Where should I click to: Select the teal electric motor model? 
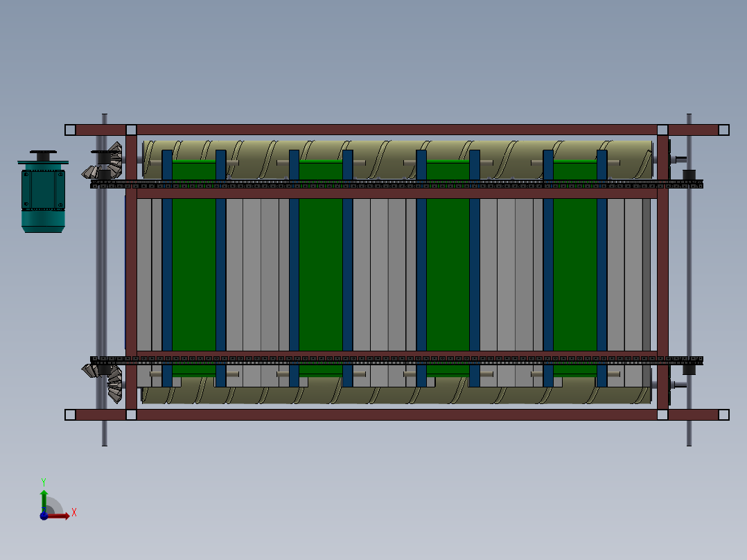coord(43,191)
